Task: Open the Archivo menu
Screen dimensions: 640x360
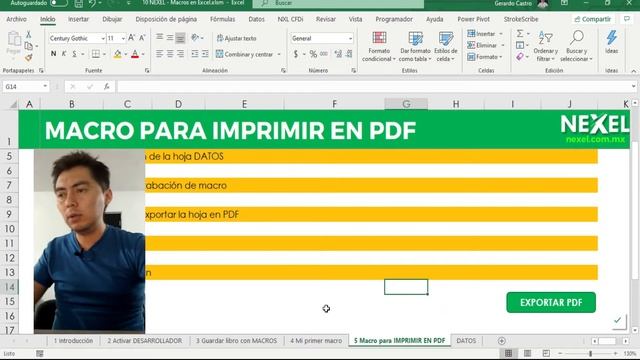Action: point(16,19)
